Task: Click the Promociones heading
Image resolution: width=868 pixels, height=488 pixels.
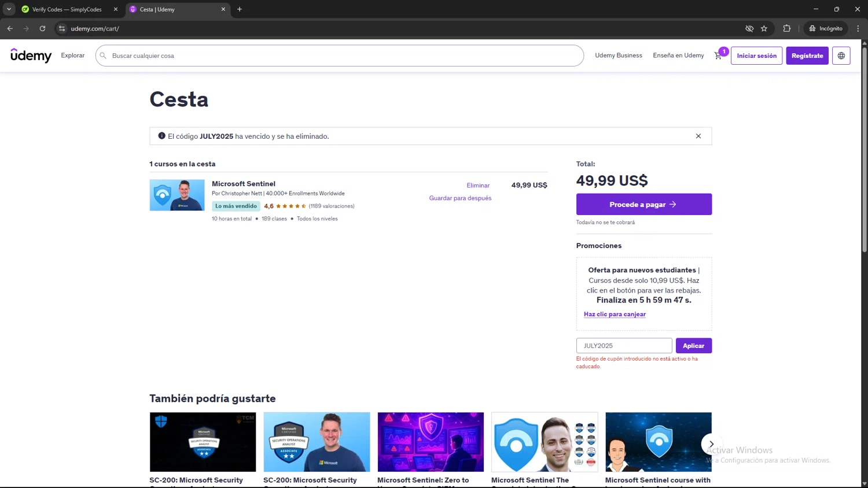Action: (599, 246)
